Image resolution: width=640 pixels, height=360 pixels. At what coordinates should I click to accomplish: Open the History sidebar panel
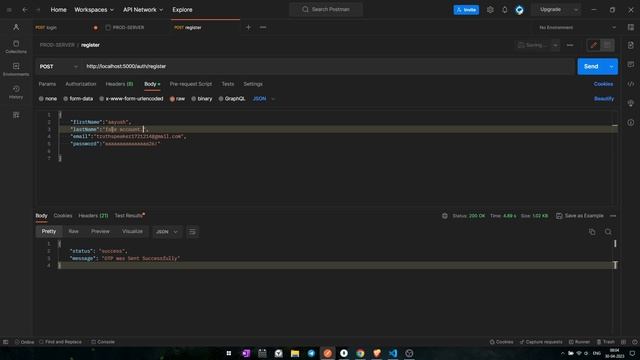[x=16, y=92]
